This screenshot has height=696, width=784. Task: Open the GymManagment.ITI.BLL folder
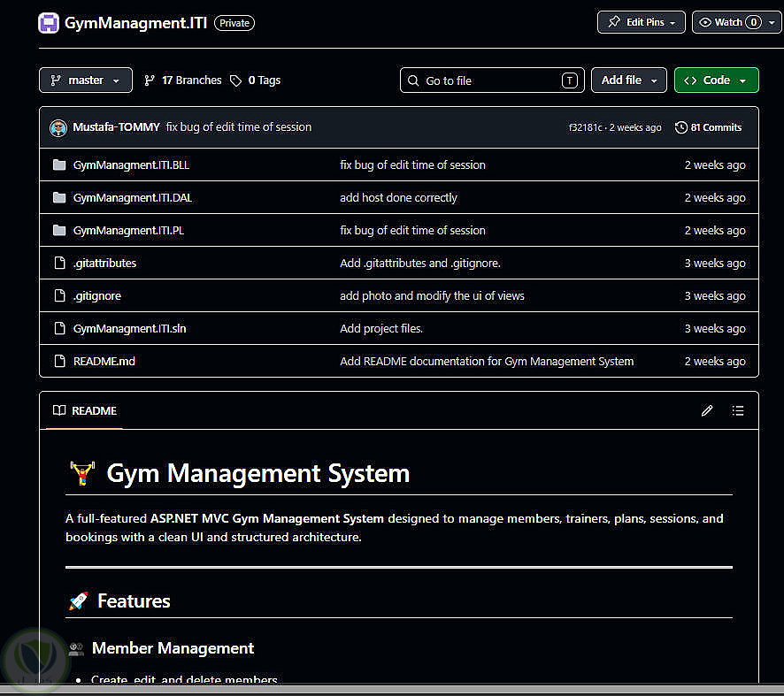click(x=131, y=164)
